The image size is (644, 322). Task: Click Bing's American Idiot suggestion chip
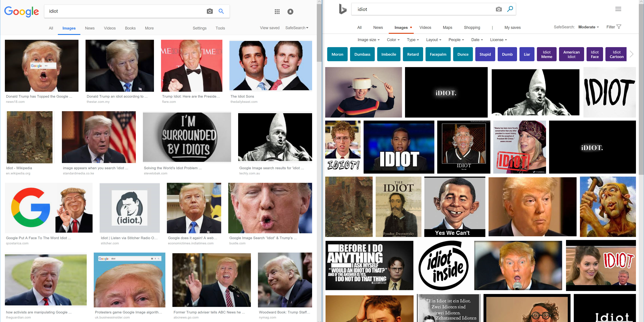point(571,54)
